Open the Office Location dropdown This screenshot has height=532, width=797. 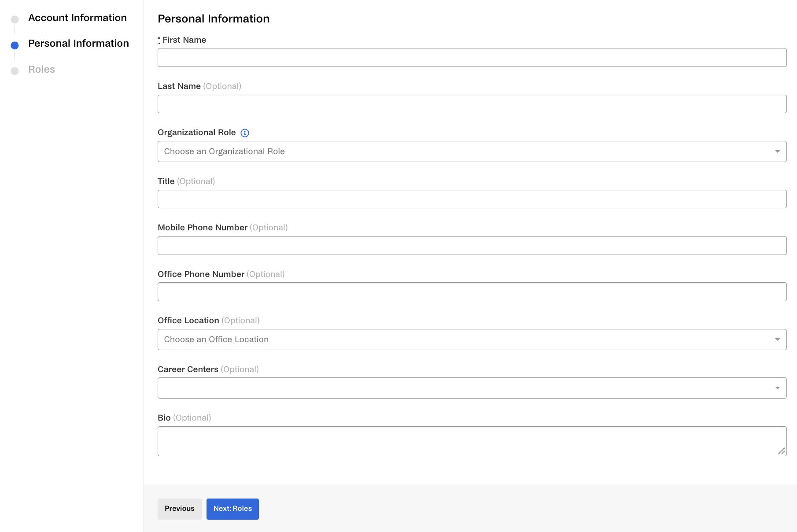472,340
